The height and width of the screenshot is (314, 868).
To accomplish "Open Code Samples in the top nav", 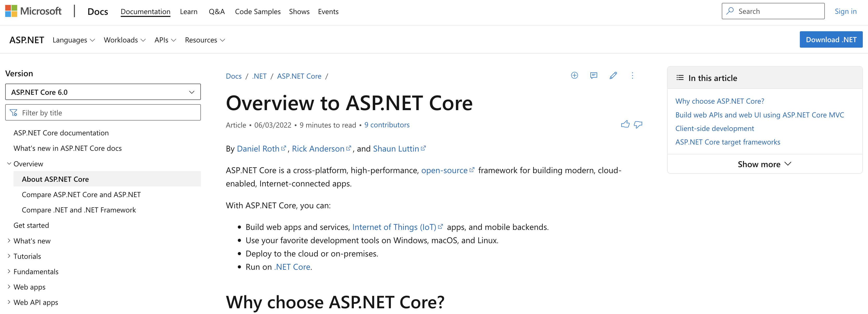I will 258,11.
